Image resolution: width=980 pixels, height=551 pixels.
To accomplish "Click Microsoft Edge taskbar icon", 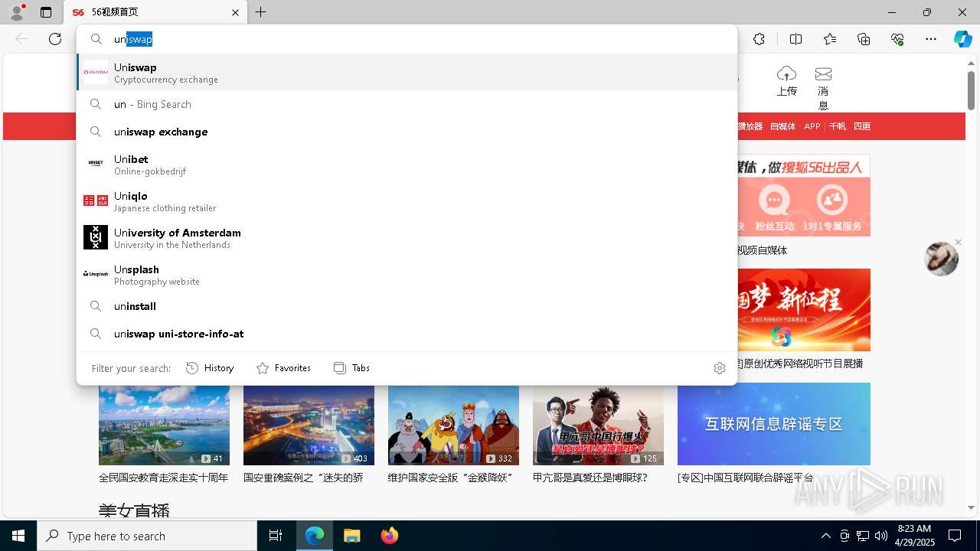I will click(315, 536).
